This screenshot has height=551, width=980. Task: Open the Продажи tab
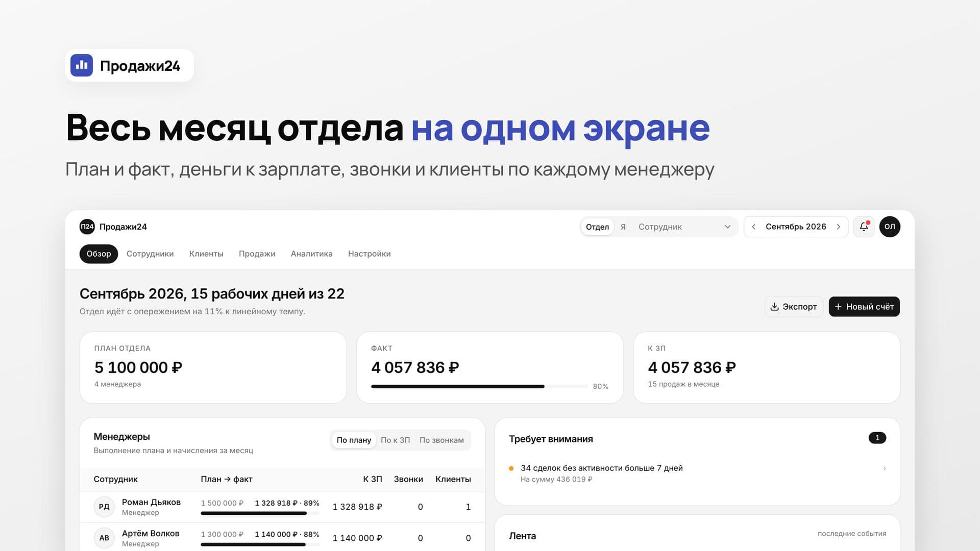coord(257,254)
